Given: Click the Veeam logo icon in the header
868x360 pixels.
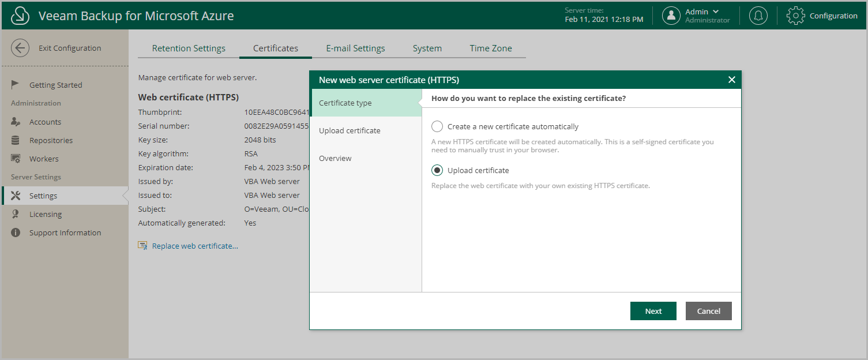Looking at the screenshot, I should (20, 16).
